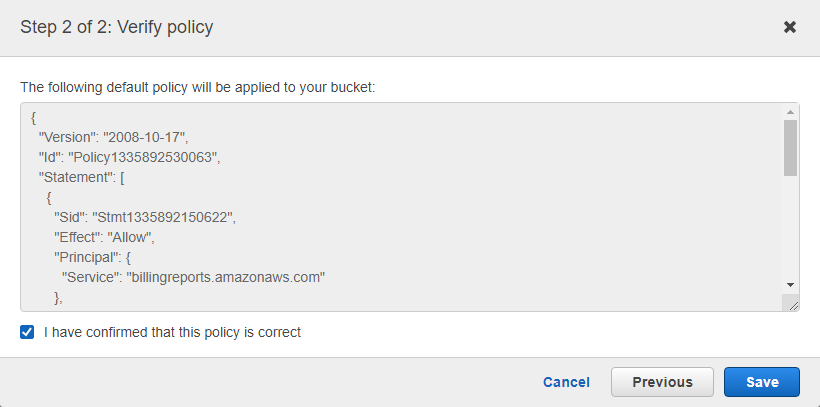Save the bucket policy
Screen dimensions: 820x407
tap(762, 382)
